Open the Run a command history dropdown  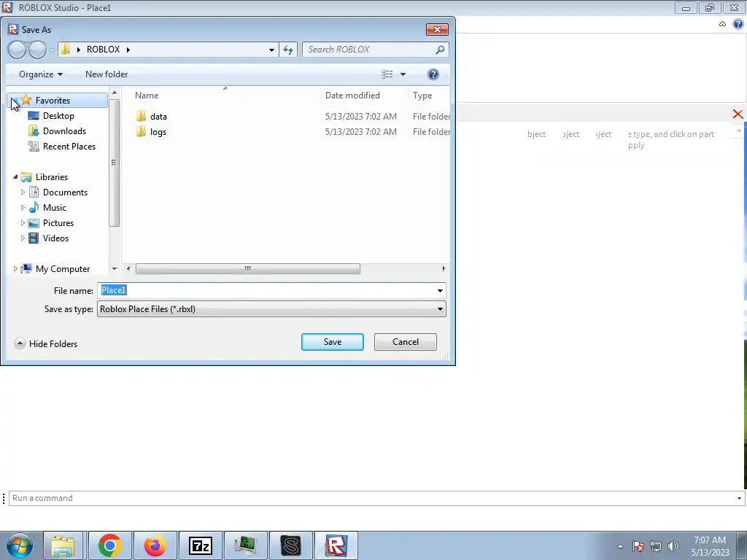pos(739,498)
